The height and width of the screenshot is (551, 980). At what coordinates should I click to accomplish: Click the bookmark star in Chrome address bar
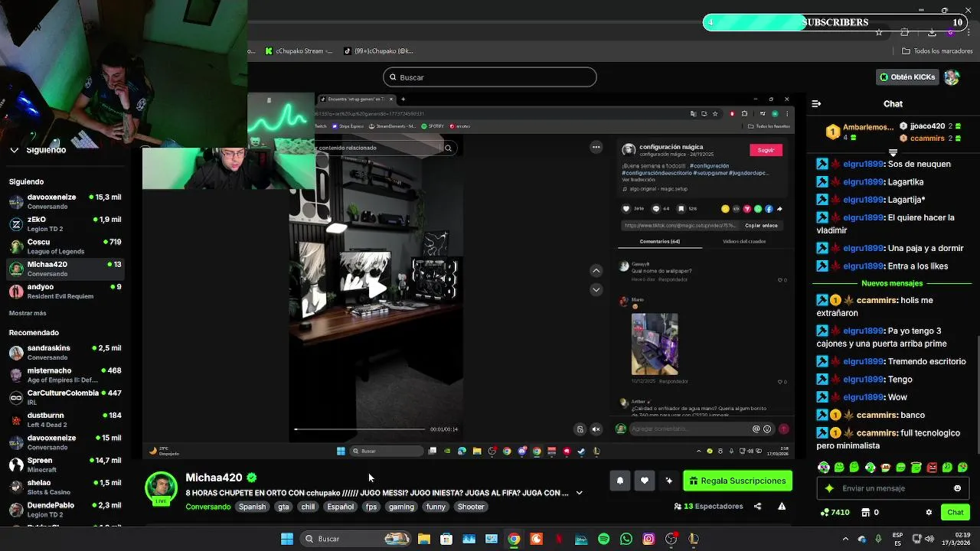[x=879, y=32]
